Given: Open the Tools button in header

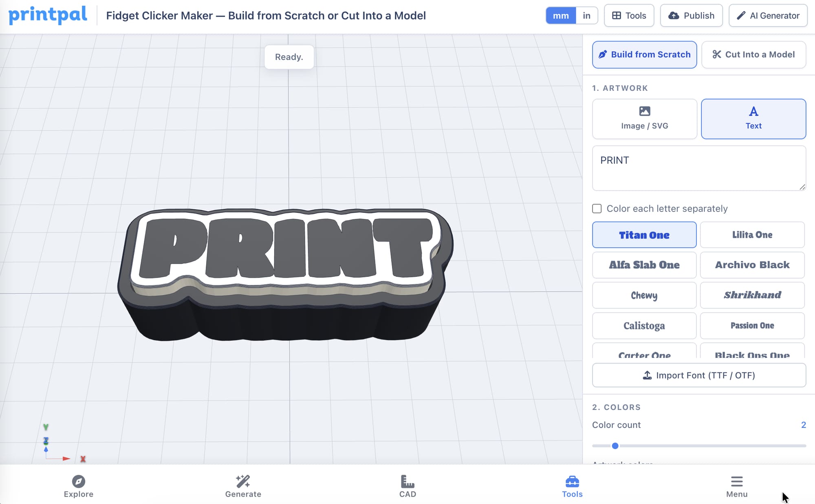Looking at the screenshot, I should (629, 15).
